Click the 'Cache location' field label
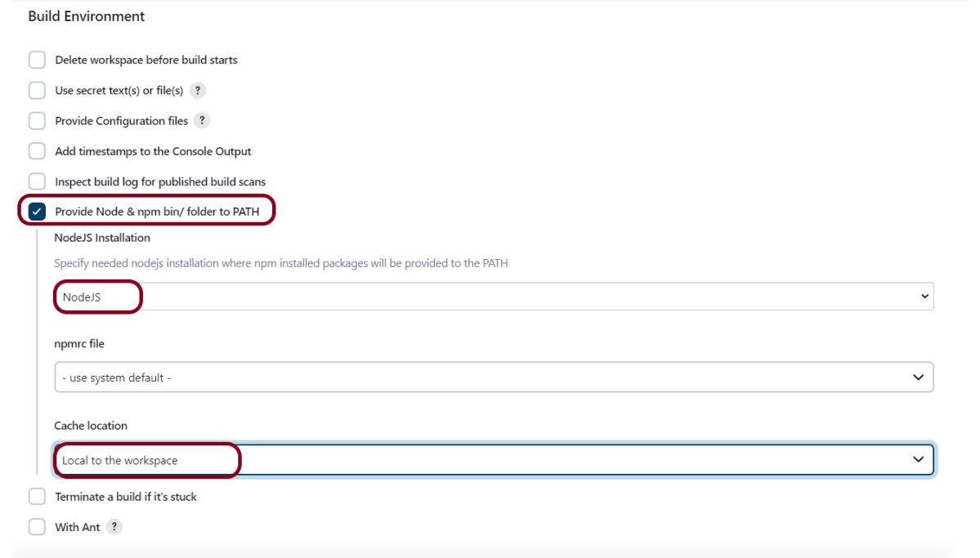This screenshot has width=980, height=558. click(91, 426)
